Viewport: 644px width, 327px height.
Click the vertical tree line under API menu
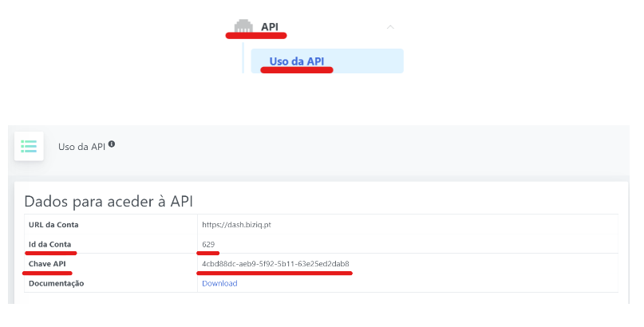coord(243,61)
